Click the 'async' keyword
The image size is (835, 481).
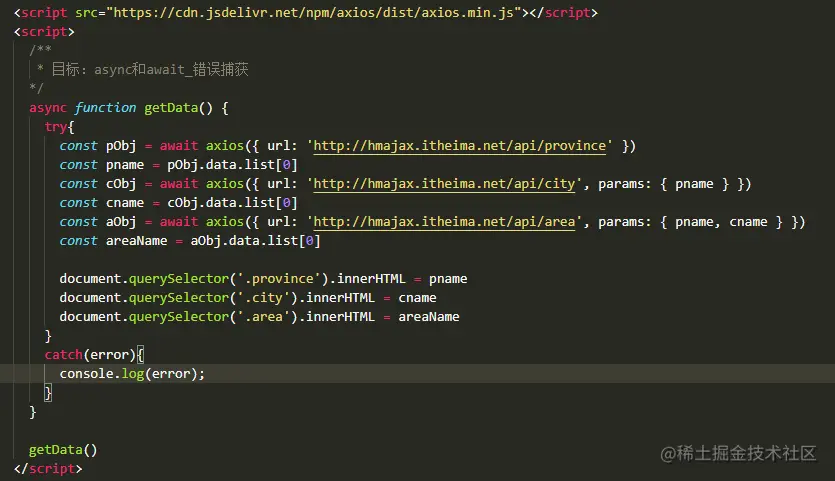[x=48, y=108]
